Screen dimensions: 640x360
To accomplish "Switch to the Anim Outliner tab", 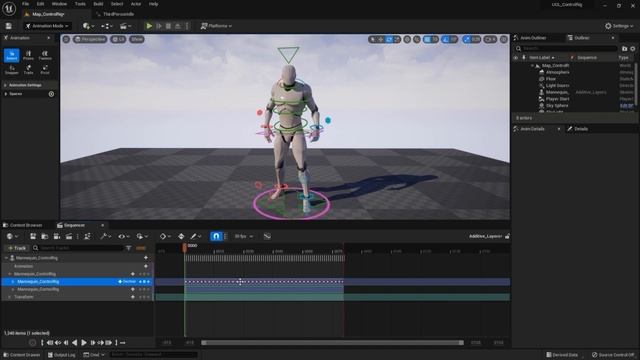I will (530, 38).
